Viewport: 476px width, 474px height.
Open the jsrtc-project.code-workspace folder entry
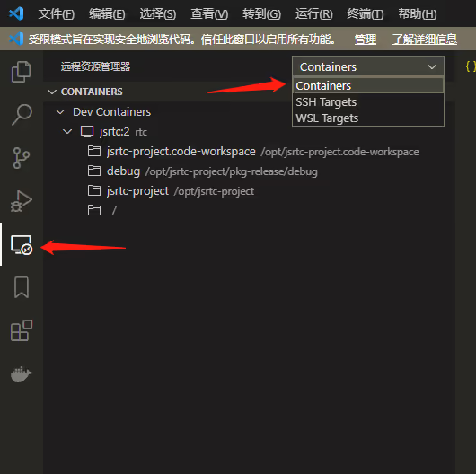(x=253, y=152)
